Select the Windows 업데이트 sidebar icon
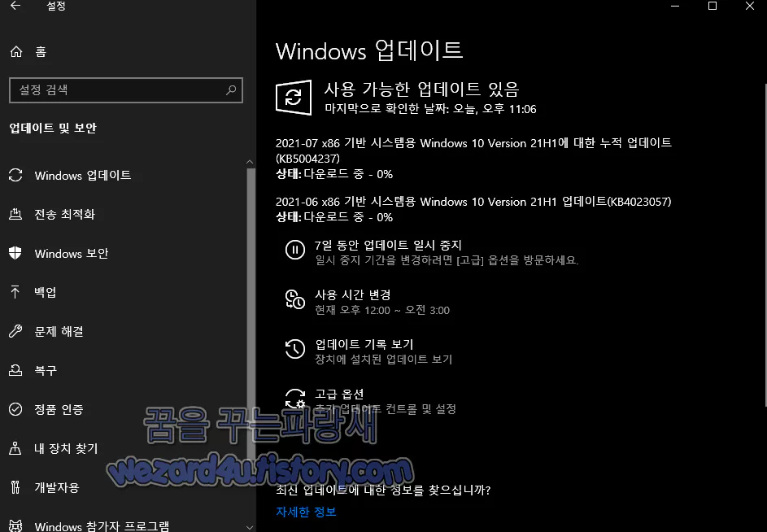Image resolution: width=767 pixels, height=532 pixels. coord(17,175)
